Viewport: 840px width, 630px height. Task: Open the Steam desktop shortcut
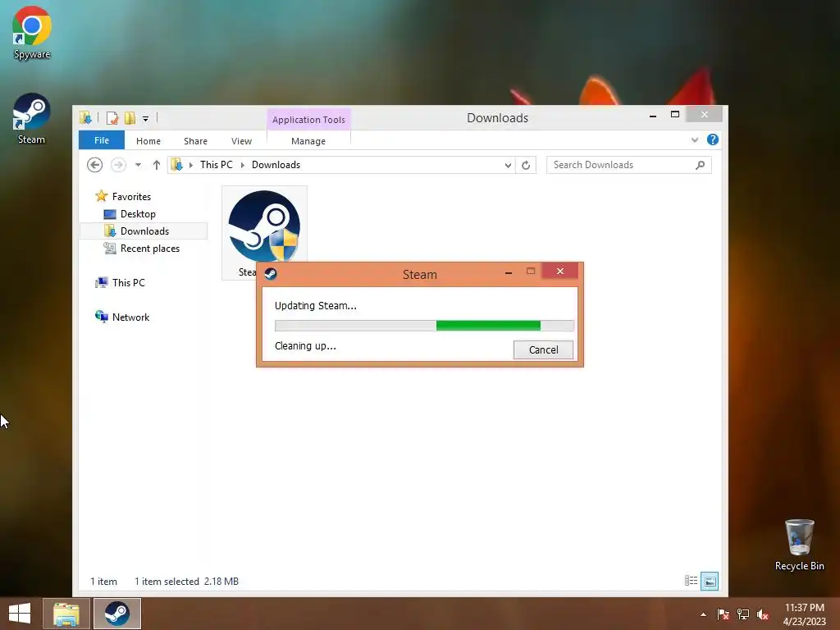(x=32, y=119)
